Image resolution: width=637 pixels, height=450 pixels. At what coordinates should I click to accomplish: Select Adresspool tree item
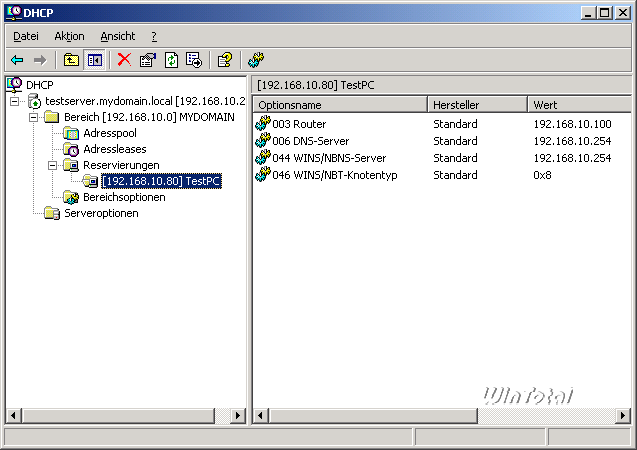pos(110,133)
